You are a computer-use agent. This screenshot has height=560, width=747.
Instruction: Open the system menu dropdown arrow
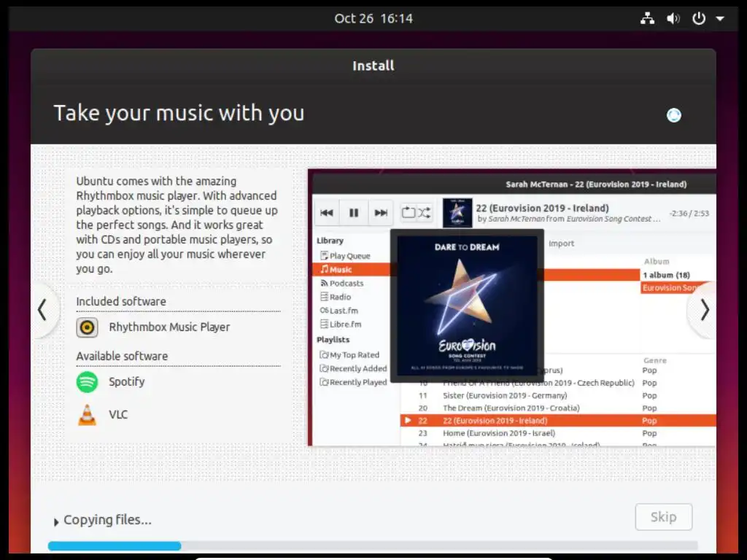tap(720, 19)
